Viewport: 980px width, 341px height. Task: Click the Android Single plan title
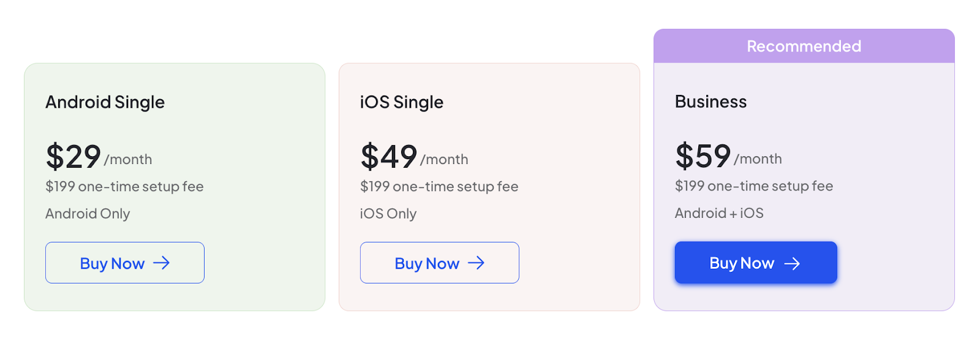105,102
